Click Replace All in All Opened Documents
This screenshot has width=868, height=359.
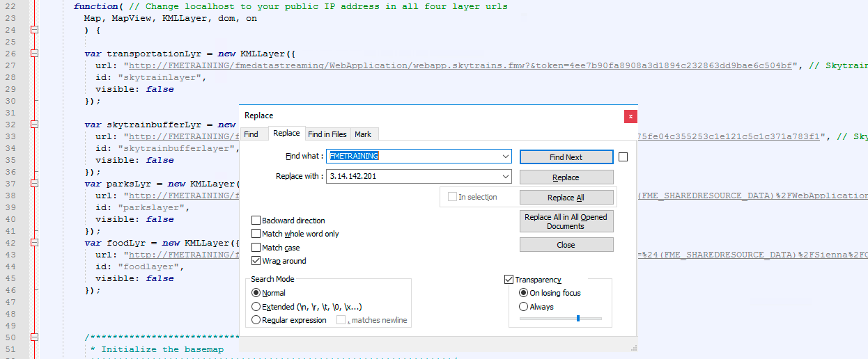[x=566, y=221]
